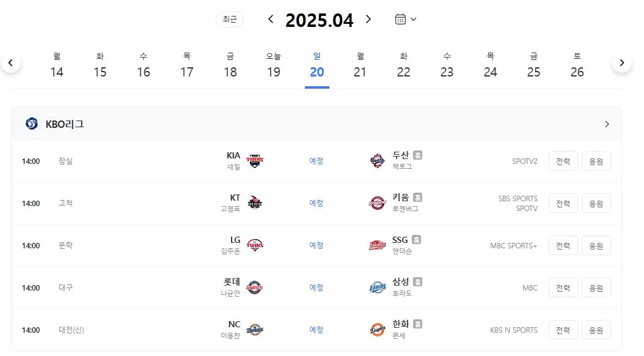Go to next month after 2025.04
This screenshot has height=356, width=644.
click(x=368, y=20)
